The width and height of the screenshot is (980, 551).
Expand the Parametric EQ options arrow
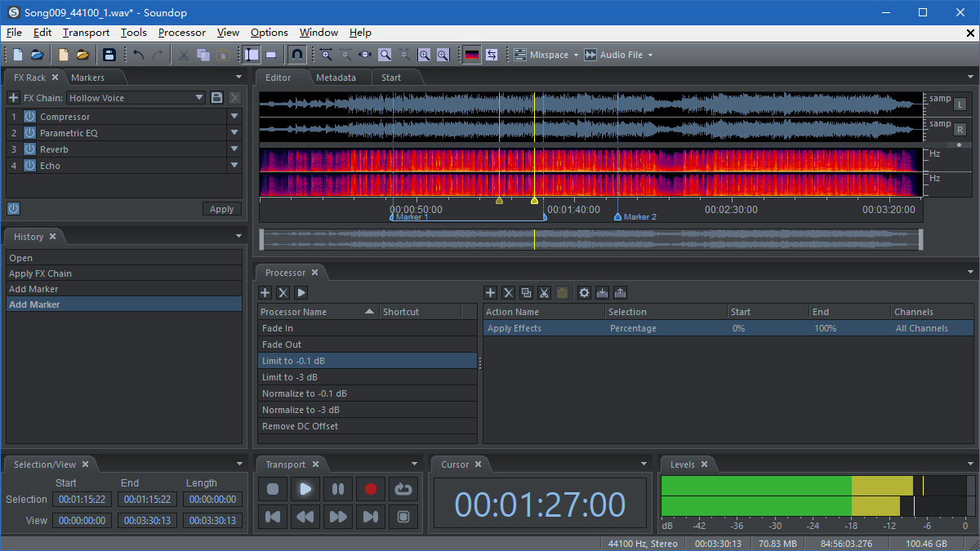[x=235, y=132]
